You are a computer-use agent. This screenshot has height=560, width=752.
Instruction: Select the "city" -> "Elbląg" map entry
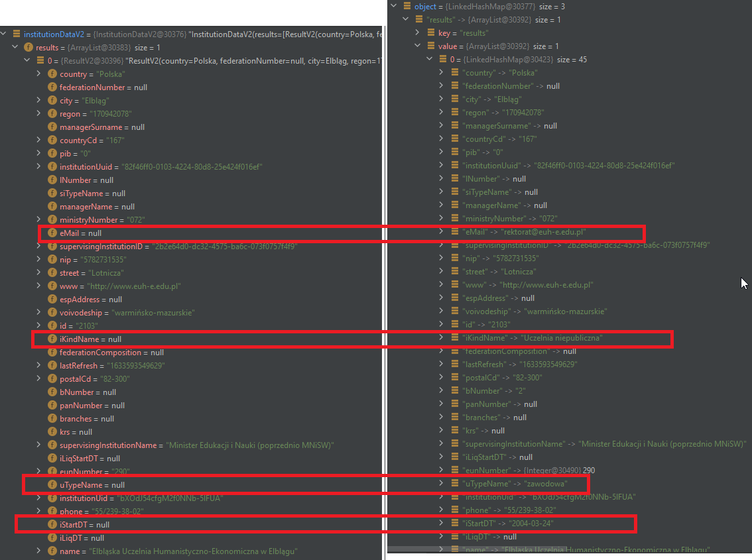click(x=570, y=99)
